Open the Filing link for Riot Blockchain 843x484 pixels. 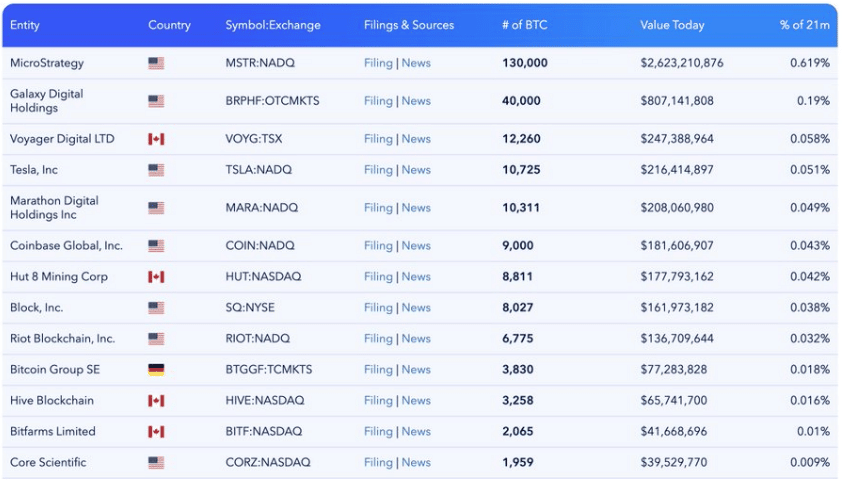(x=378, y=339)
